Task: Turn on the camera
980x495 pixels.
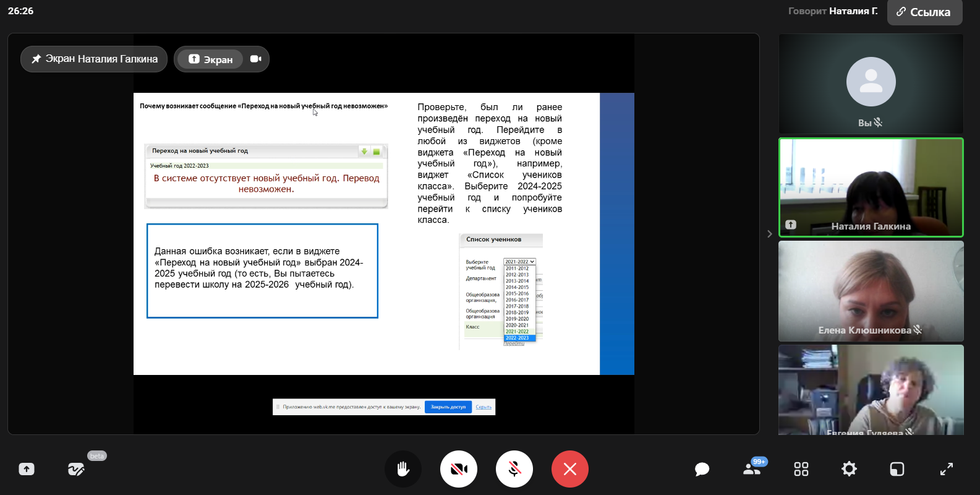Action: pyautogui.click(x=459, y=469)
